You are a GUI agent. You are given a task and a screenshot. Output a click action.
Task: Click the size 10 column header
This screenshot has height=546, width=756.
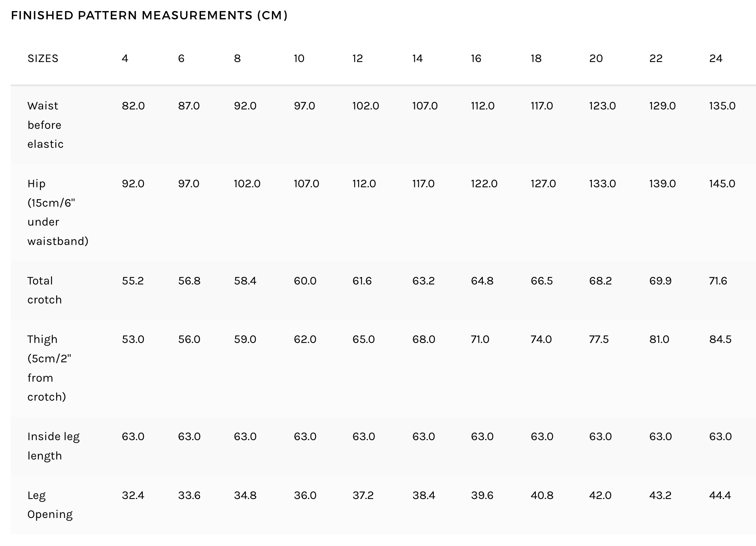point(299,58)
